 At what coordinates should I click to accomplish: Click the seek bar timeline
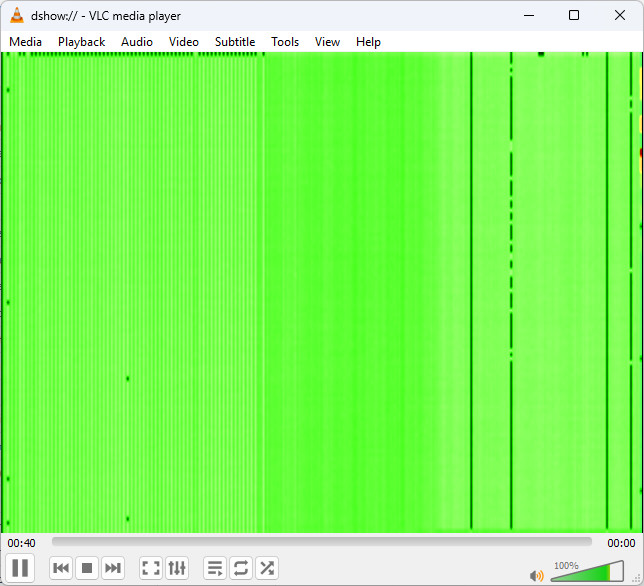click(x=322, y=542)
